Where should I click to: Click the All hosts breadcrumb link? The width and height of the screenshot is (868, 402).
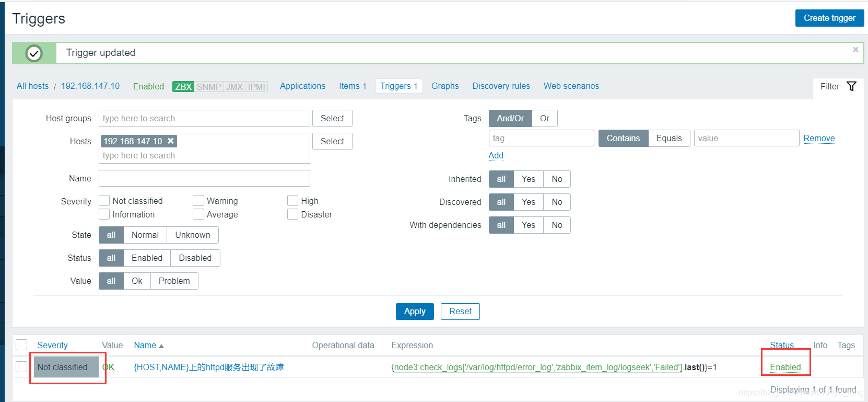coord(32,86)
